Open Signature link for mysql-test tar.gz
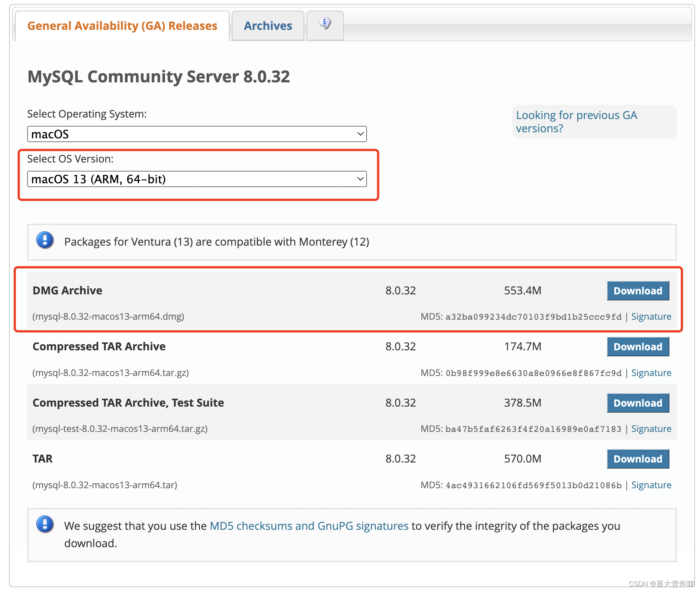 651,429
